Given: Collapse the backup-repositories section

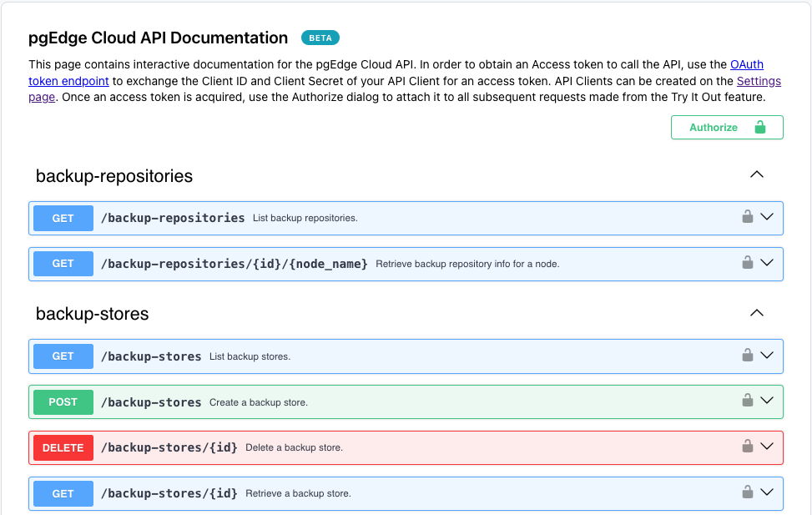Looking at the screenshot, I should (x=757, y=174).
